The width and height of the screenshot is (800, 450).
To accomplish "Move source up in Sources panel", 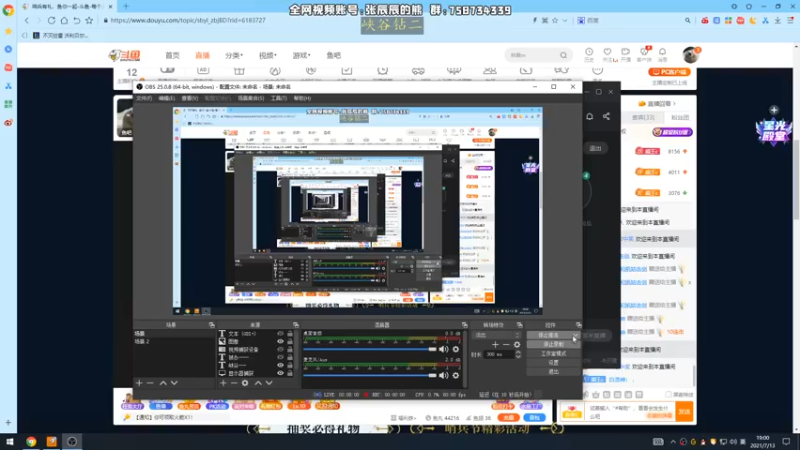I will coord(258,383).
